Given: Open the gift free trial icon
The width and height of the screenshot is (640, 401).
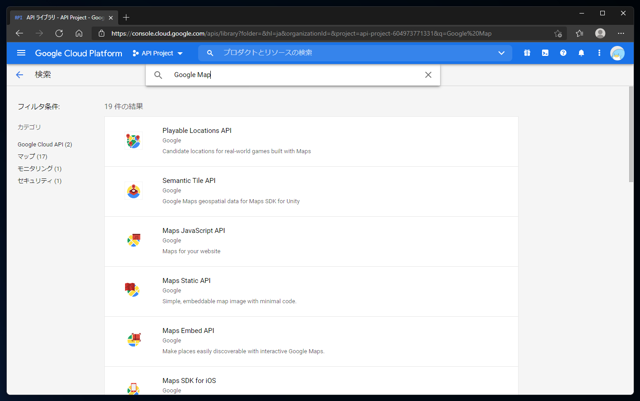Looking at the screenshot, I should click(527, 53).
